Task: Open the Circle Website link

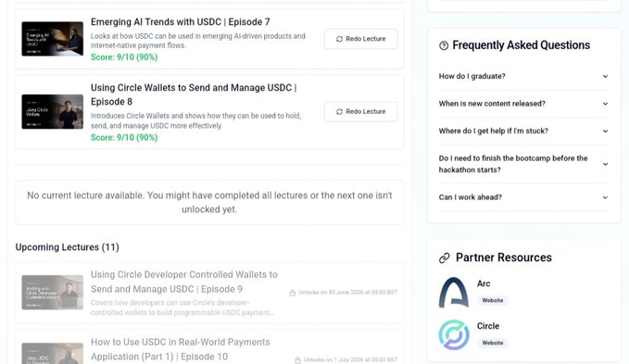Action: (493, 343)
